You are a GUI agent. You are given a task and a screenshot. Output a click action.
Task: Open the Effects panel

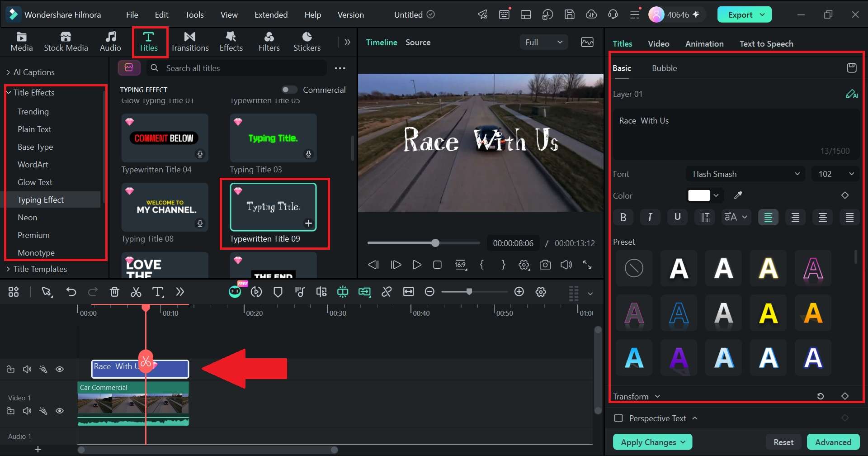231,42
